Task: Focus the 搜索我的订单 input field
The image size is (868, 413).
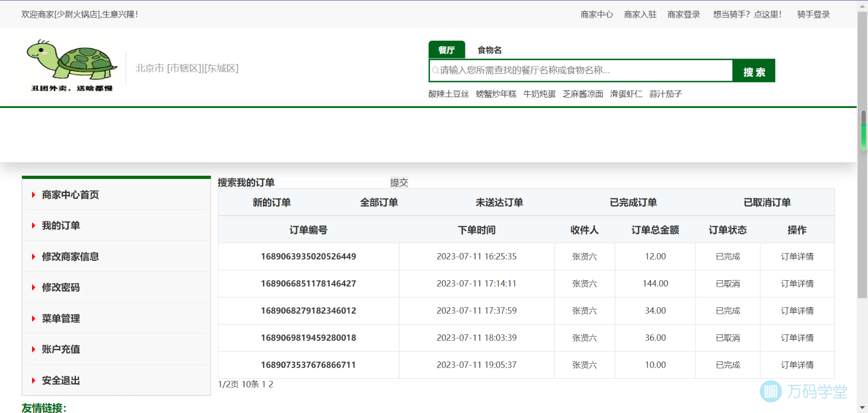Action: [331, 183]
